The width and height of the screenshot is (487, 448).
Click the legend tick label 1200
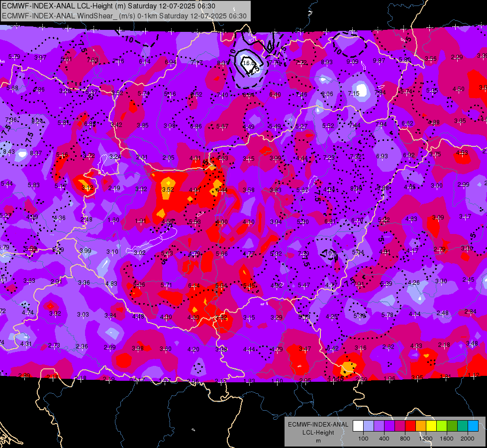426,439
